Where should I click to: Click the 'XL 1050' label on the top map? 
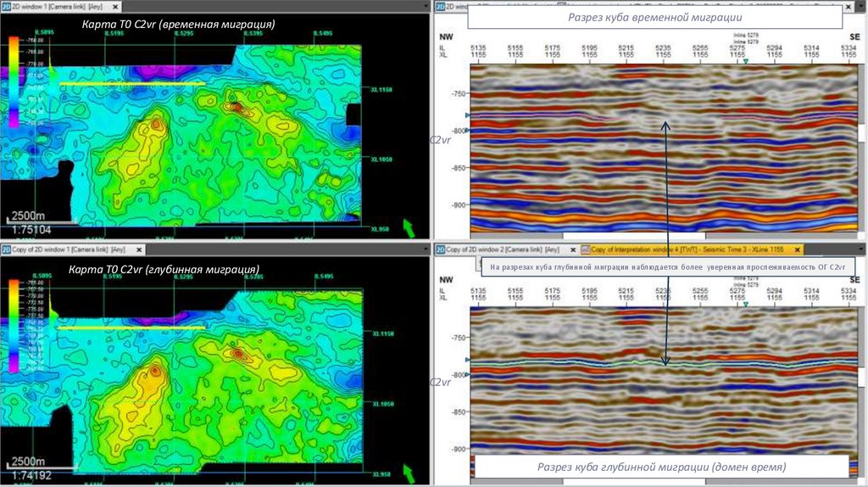[382, 159]
